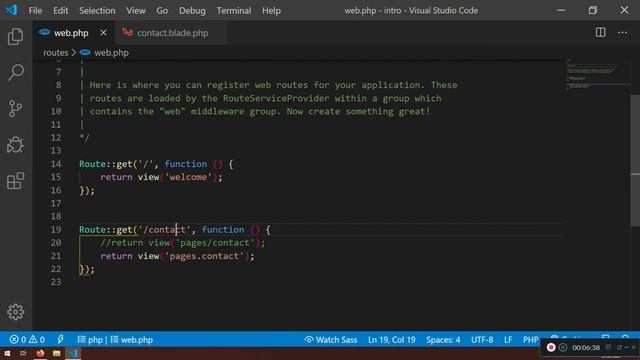
Task: Click web.php item in status bar
Action: [x=131, y=340]
